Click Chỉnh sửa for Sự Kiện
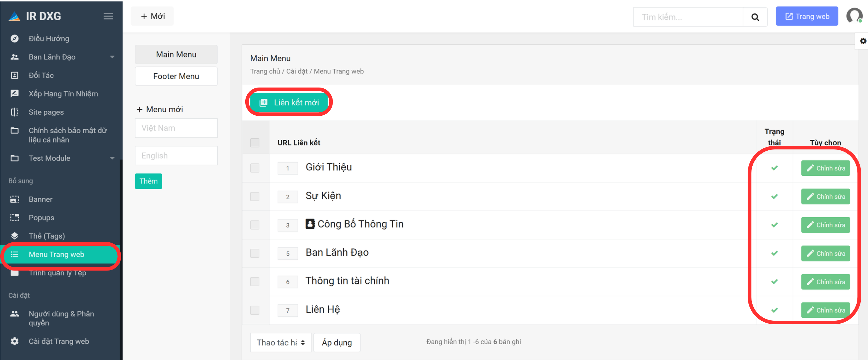Viewport: 868px width, 360px height. pos(825,197)
